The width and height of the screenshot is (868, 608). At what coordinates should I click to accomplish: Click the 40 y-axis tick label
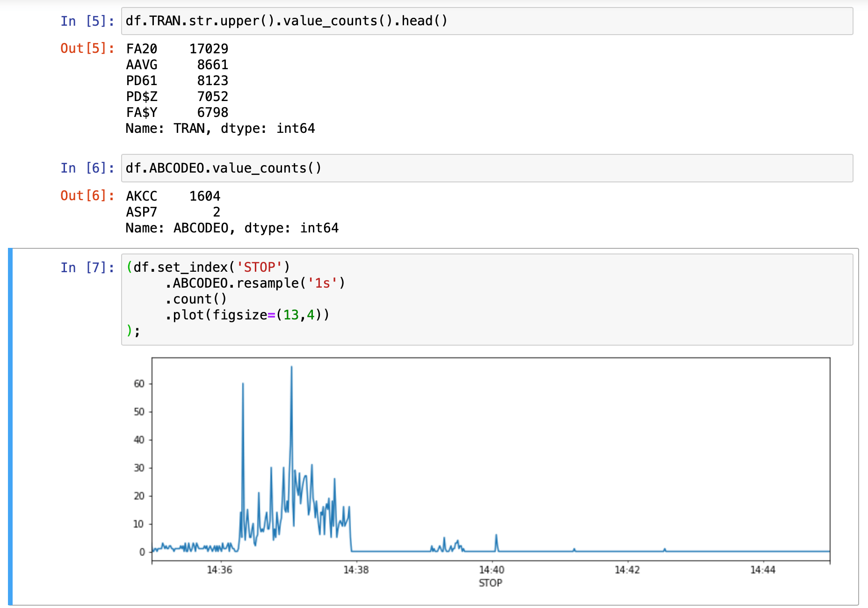click(x=139, y=440)
